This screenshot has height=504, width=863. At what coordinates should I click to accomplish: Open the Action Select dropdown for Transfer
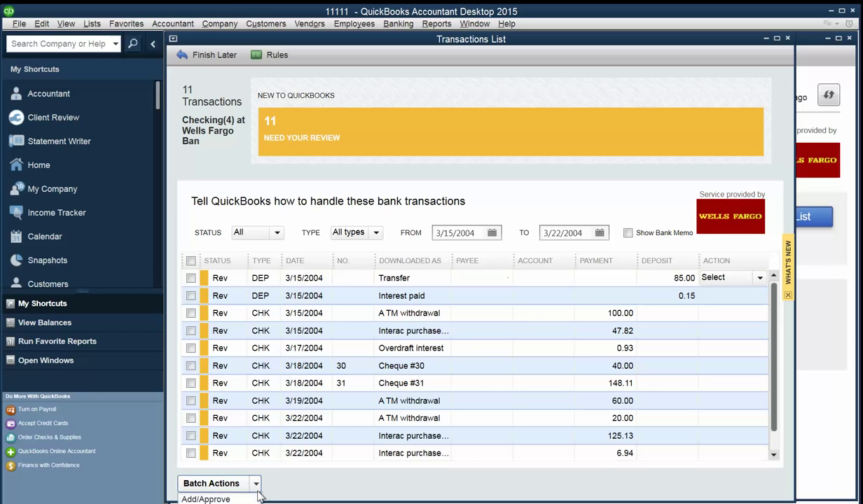coord(759,278)
